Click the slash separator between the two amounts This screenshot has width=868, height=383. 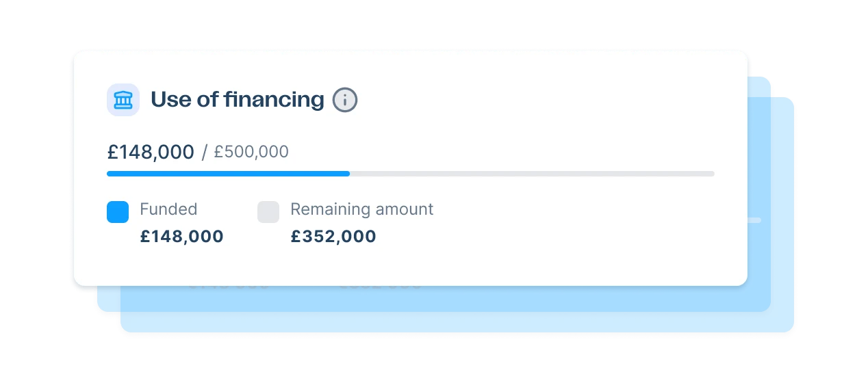coord(204,153)
